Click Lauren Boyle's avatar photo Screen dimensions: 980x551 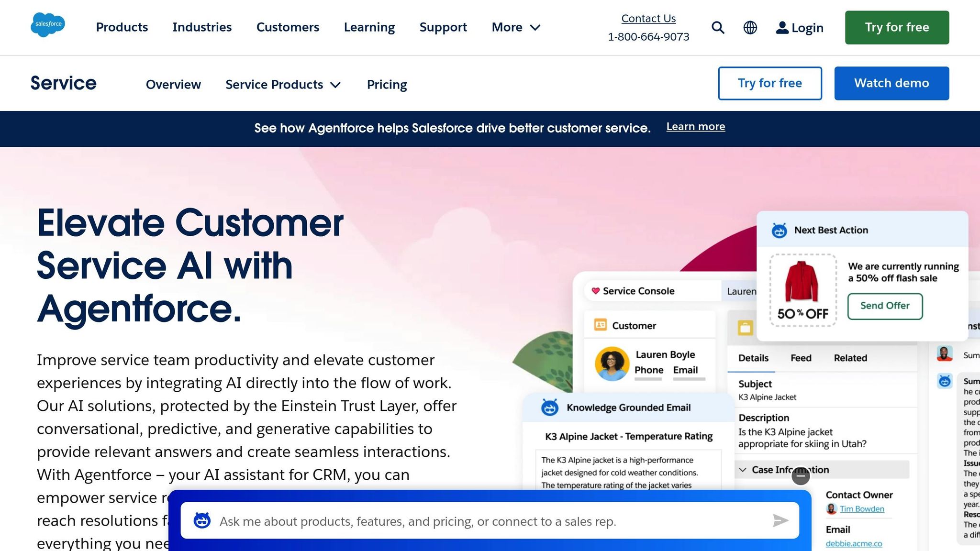click(612, 364)
